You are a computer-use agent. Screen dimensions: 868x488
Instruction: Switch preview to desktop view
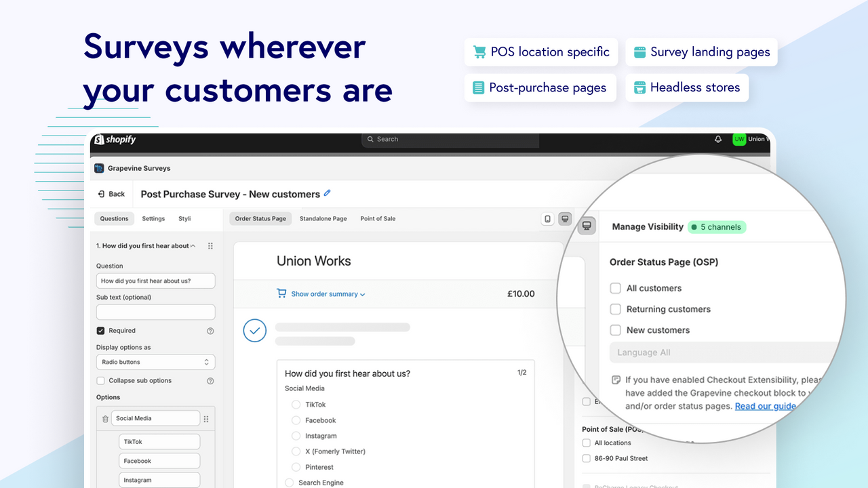(x=565, y=218)
